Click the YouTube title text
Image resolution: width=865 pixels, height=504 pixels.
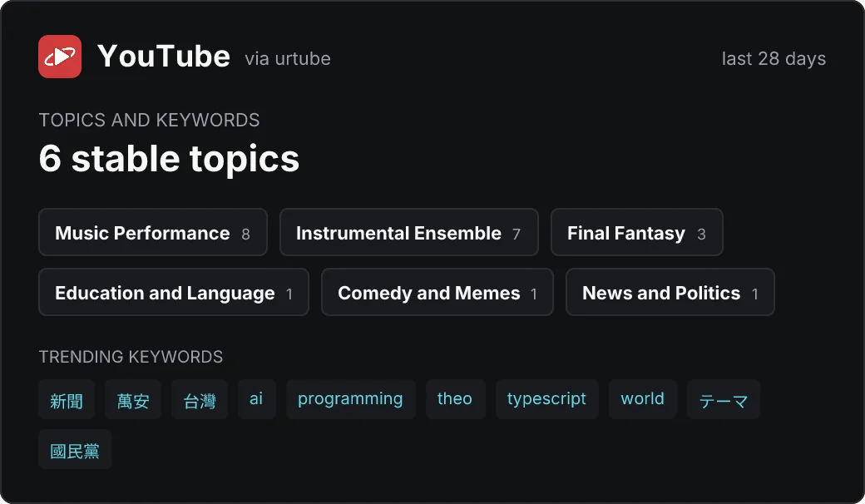click(164, 57)
